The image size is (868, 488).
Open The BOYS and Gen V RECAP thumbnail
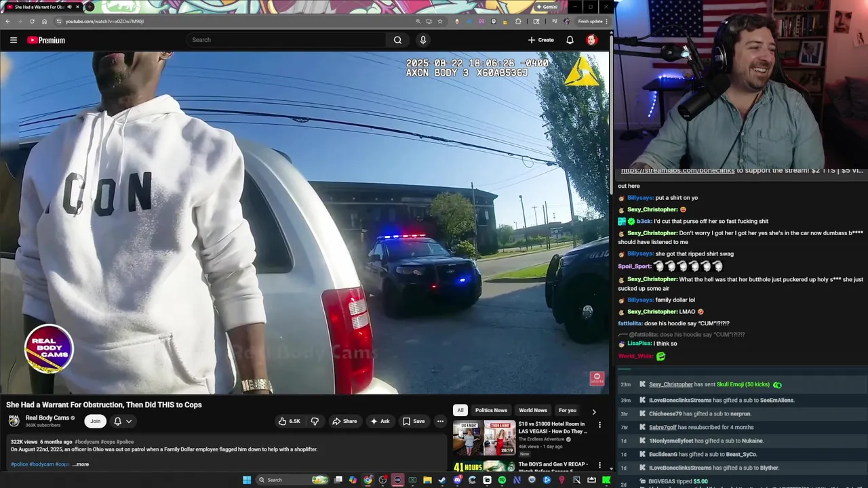(484, 466)
